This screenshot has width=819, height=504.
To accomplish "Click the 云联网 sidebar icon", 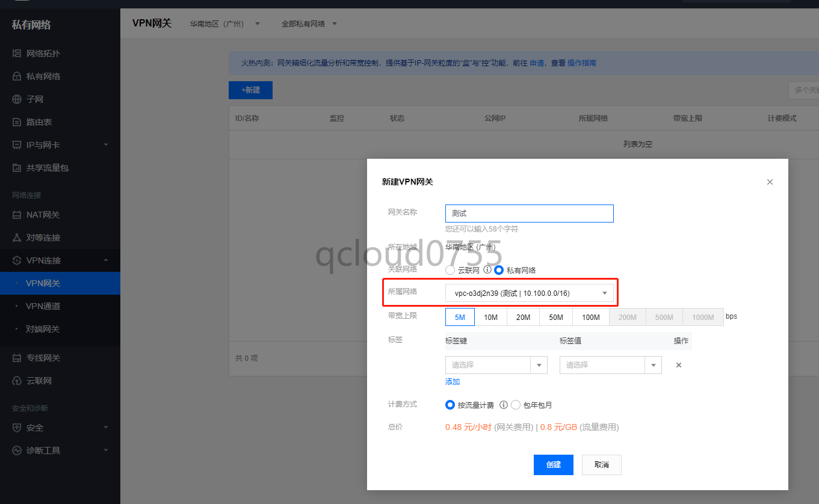I will point(17,381).
